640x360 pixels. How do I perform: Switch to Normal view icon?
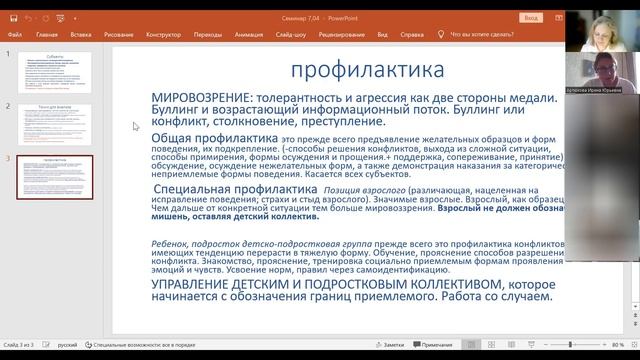(x=471, y=345)
